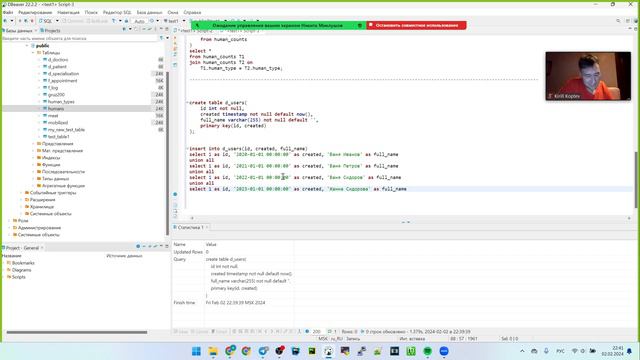The image size is (640, 360).
Task: Open the Редактирование menu
Action: click(35, 13)
